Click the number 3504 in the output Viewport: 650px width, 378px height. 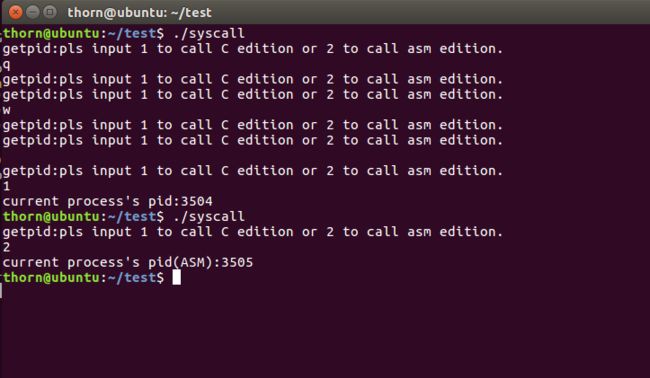coord(197,201)
